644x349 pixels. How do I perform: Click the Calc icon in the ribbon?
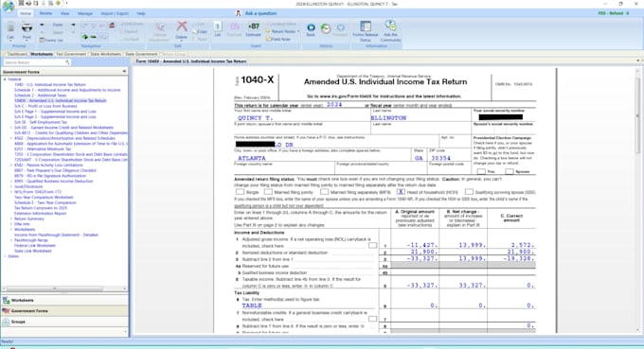click(10, 27)
